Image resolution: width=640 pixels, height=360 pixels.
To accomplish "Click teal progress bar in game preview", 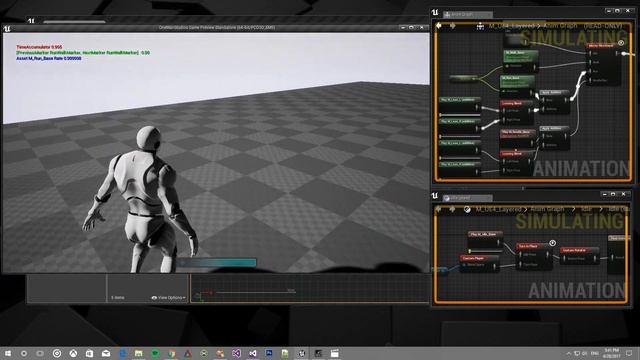I will point(217,262).
